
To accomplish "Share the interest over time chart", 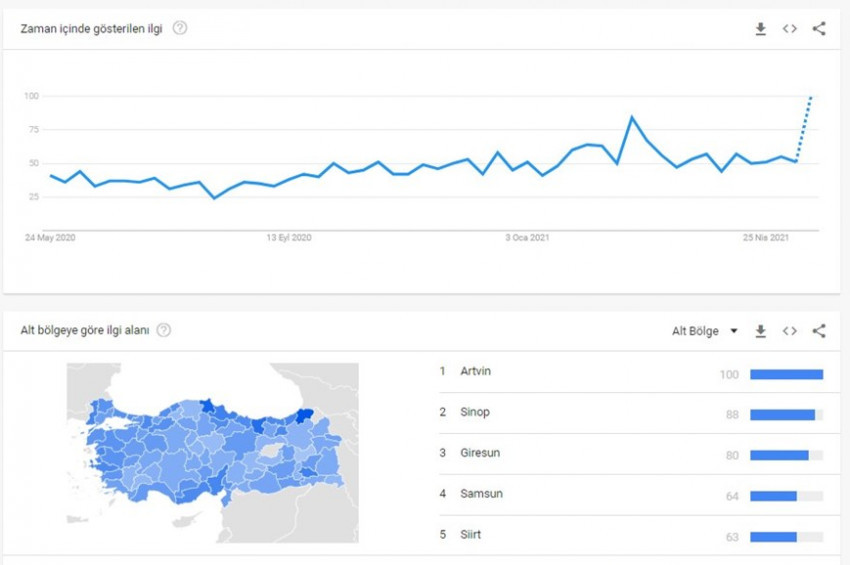I will coord(819,29).
